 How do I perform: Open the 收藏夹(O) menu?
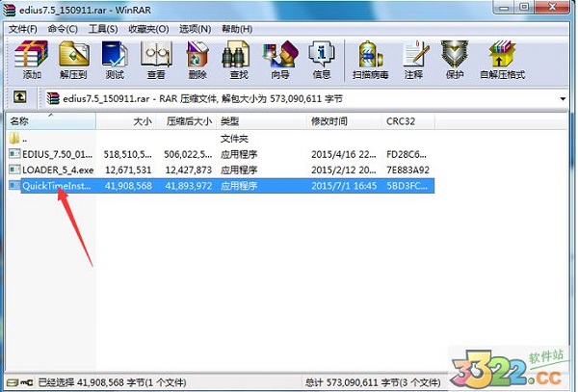tap(148, 29)
